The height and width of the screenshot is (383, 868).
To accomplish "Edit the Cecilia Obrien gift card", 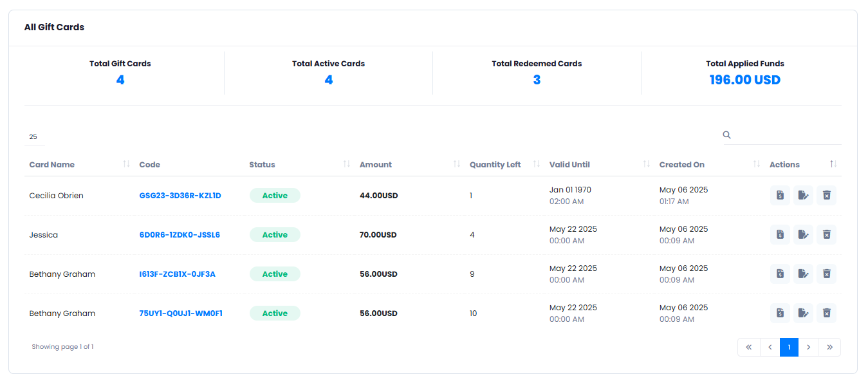I will [x=803, y=195].
